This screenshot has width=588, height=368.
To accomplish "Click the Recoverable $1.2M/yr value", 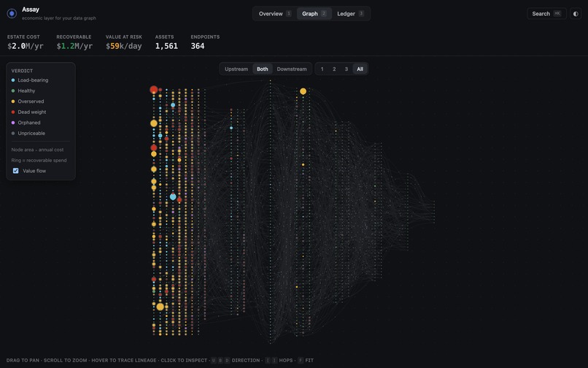I will tap(74, 46).
